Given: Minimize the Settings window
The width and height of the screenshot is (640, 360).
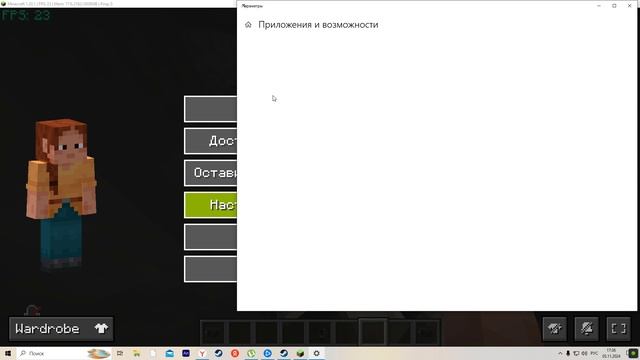Looking at the screenshot, I should pos(599,6).
